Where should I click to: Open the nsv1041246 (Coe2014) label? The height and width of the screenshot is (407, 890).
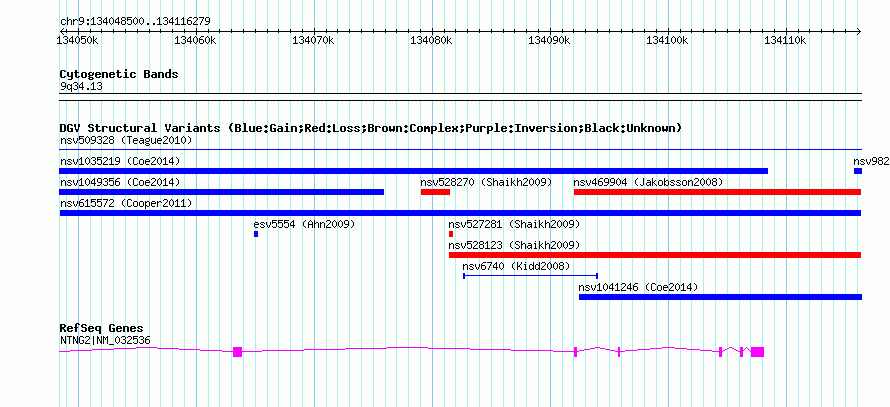[x=638, y=287]
